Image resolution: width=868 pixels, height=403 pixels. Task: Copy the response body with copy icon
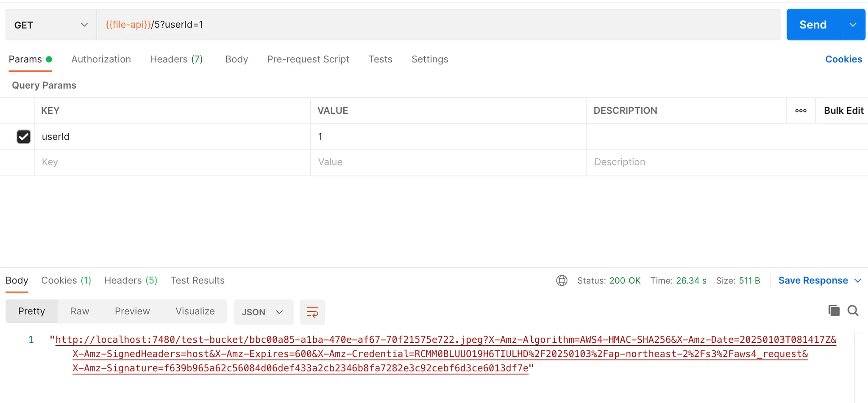834,311
